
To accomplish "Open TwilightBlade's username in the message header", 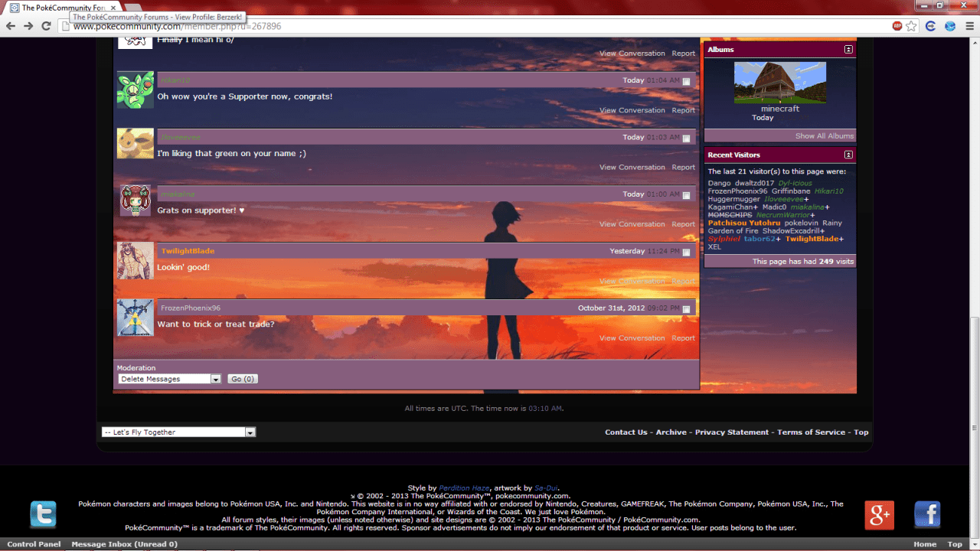I will coord(188,251).
